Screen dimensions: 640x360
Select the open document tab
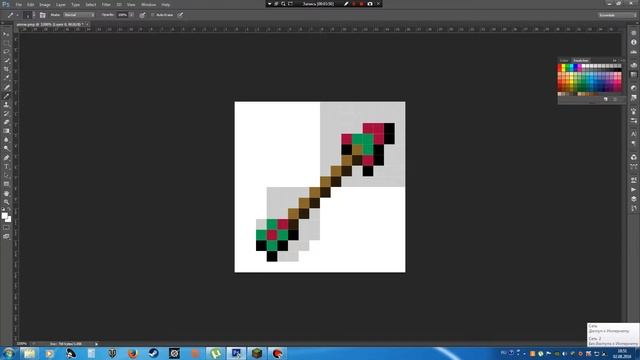[50, 24]
